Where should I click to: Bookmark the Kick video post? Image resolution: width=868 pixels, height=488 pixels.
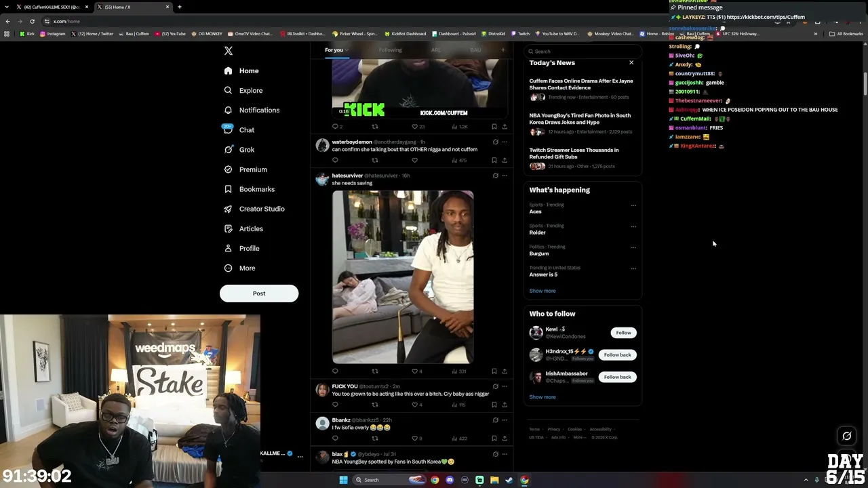(494, 126)
